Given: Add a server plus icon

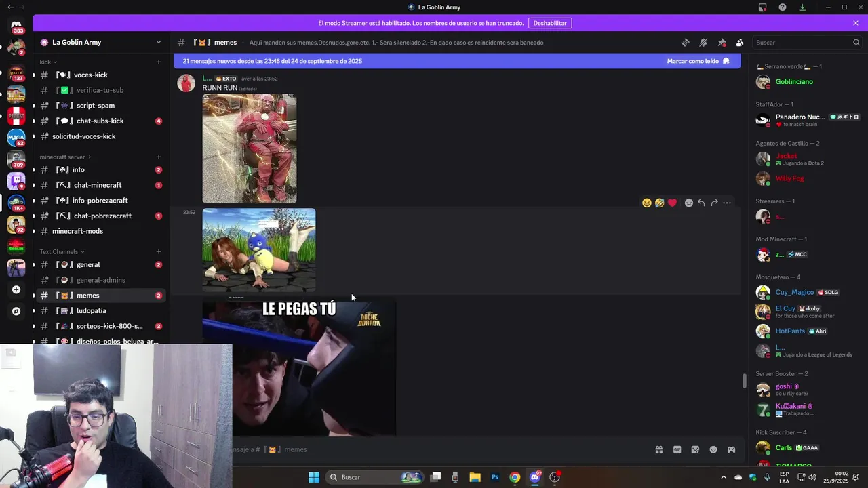Looking at the screenshot, I should point(16,289).
